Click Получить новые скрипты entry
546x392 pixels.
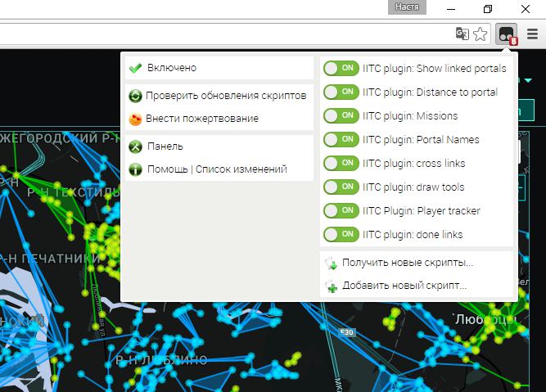coord(417,264)
